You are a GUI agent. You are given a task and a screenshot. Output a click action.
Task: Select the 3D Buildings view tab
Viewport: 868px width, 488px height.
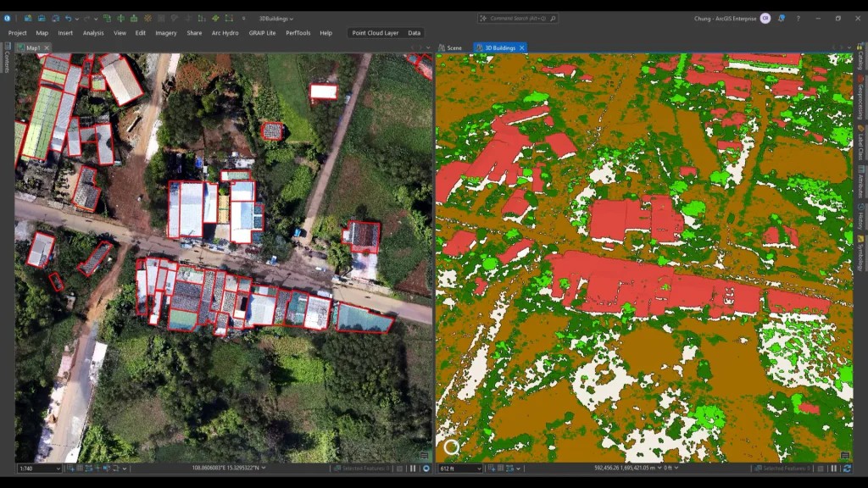(500, 48)
